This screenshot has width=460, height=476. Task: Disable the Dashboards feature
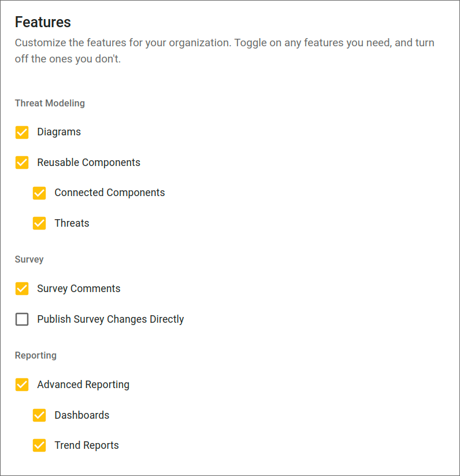(39, 415)
